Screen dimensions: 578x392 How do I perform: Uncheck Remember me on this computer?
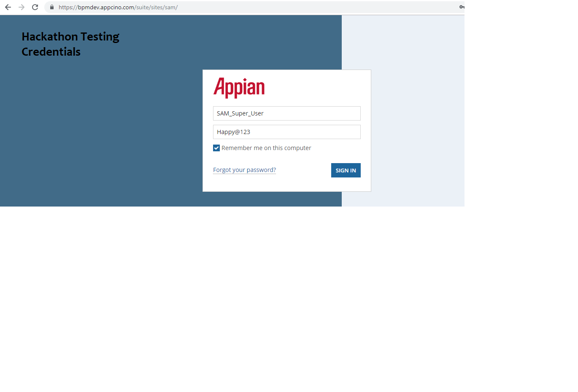click(216, 148)
